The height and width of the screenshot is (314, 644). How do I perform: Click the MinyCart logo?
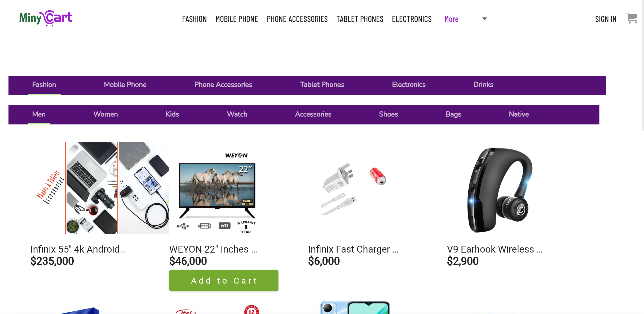[x=46, y=18]
